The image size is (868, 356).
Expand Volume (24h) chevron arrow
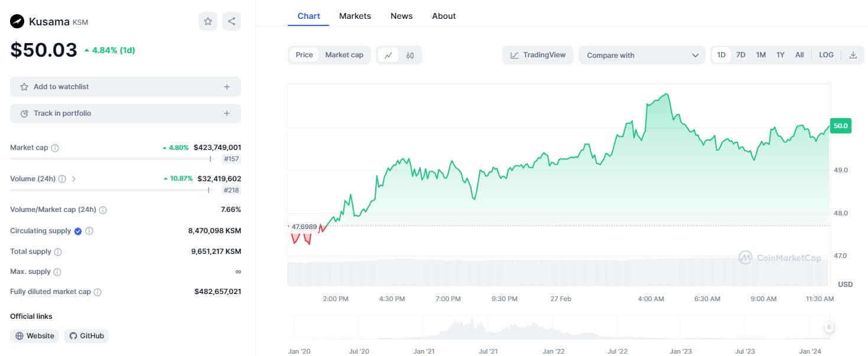(74, 178)
